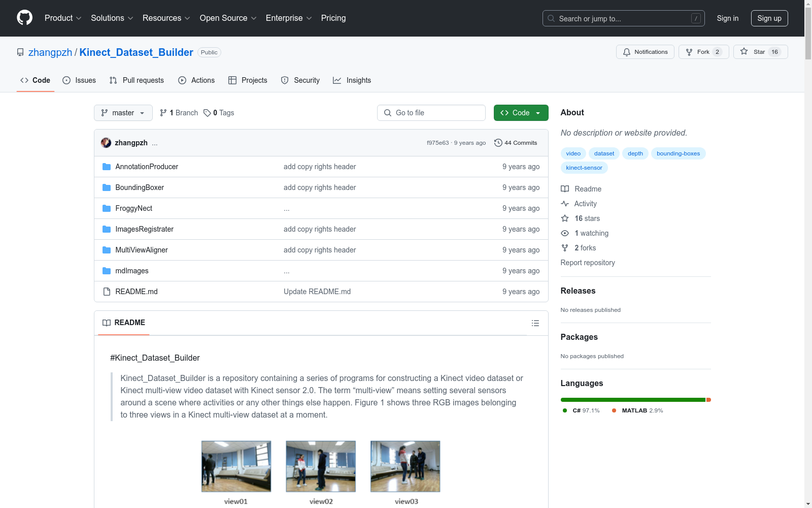Select the Code tab
Image resolution: width=812 pixels, height=508 pixels.
coord(36,80)
